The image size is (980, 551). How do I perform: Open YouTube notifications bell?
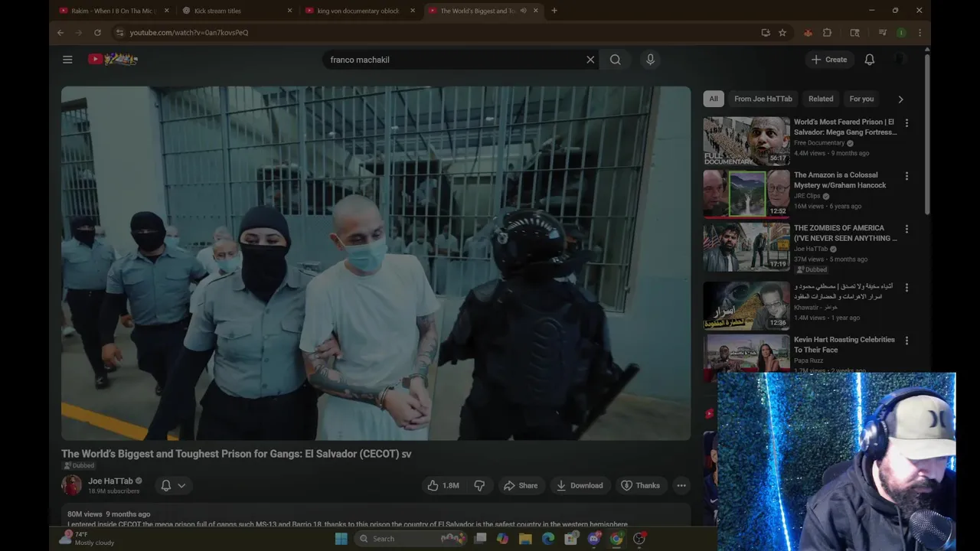tap(870, 60)
